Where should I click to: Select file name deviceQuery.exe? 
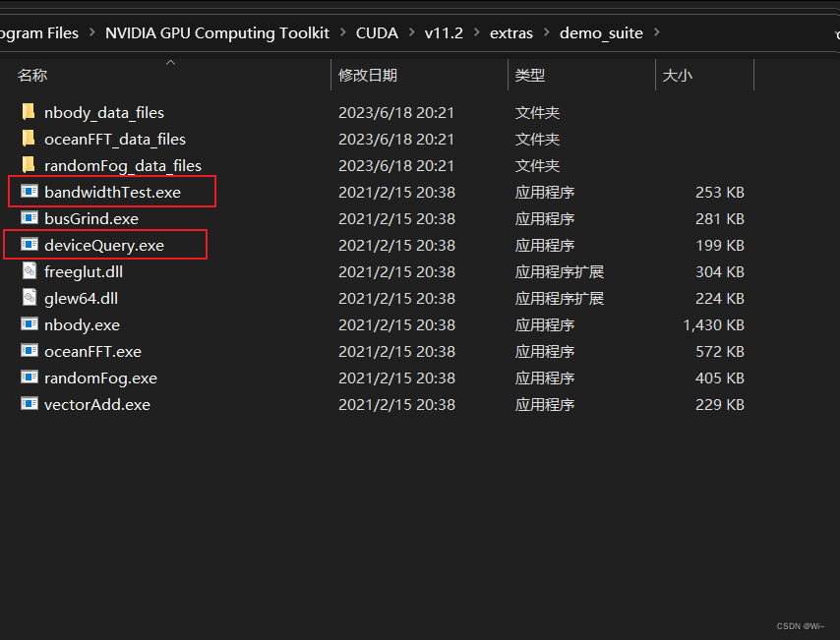[104, 246]
